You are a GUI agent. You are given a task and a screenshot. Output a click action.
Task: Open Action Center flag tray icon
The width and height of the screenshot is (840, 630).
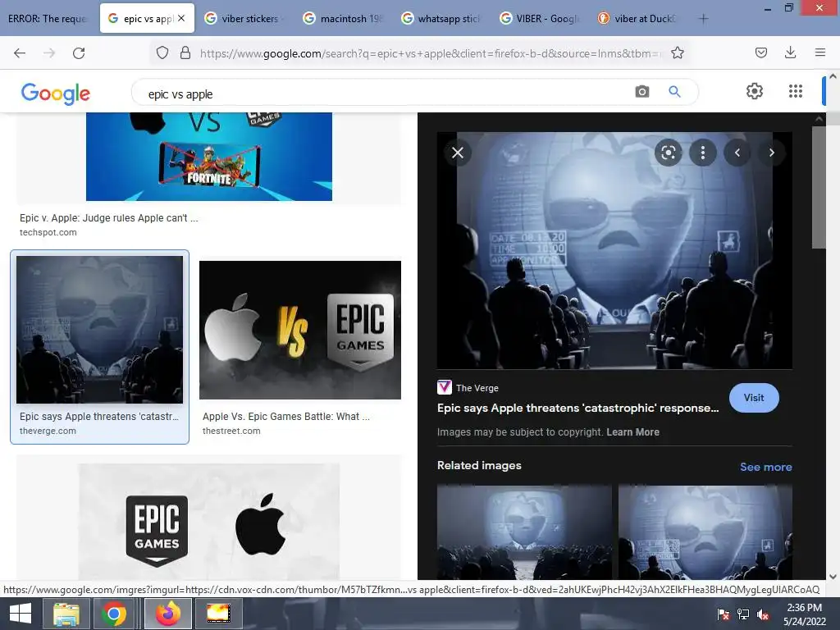[724, 614]
